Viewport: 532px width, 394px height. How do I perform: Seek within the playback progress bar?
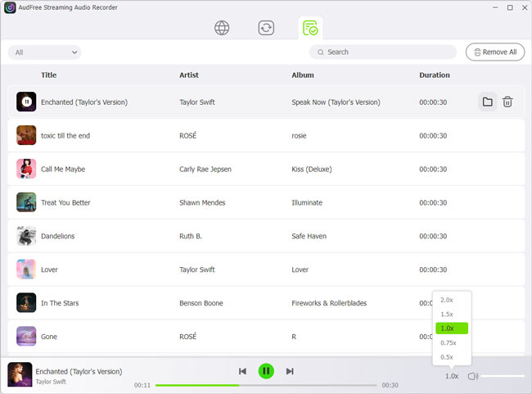266,385
